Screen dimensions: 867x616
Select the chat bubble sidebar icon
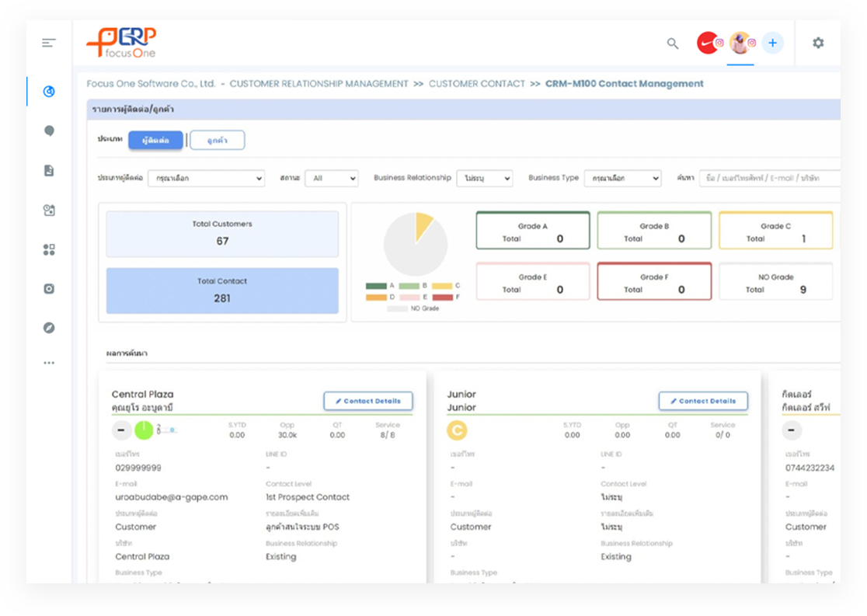click(49, 131)
